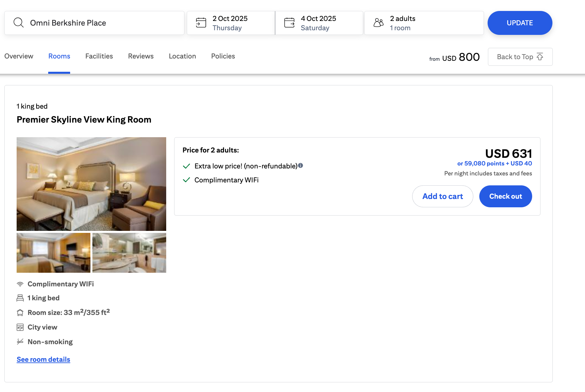Click the Room size 33 m² text
The height and width of the screenshot is (392, 585).
pos(69,312)
